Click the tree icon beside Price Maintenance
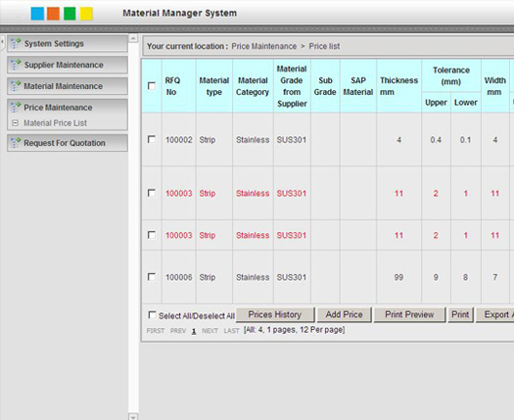This screenshot has height=420, width=514. coord(16,108)
